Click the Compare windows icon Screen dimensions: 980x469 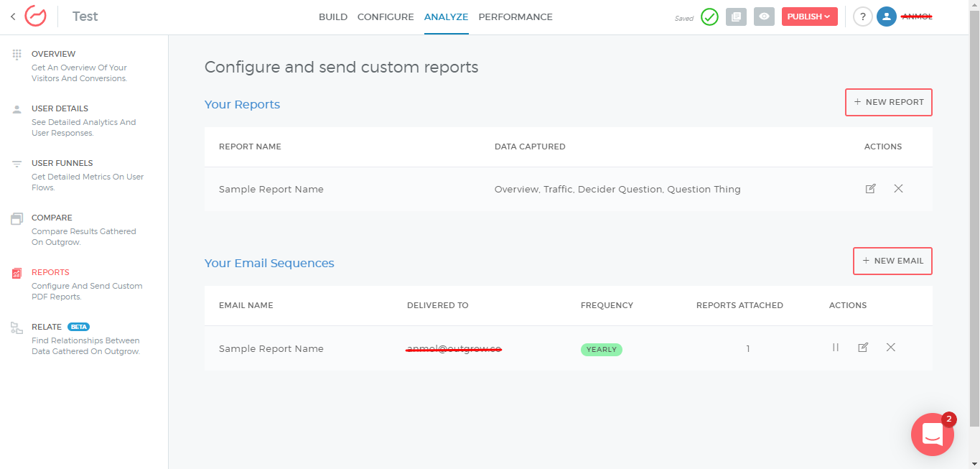coord(17,218)
